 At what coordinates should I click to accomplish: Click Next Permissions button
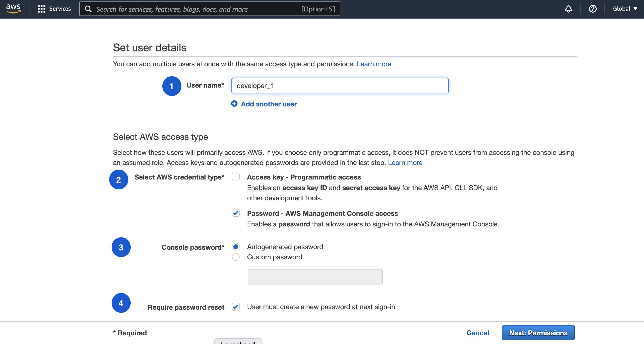539,333
